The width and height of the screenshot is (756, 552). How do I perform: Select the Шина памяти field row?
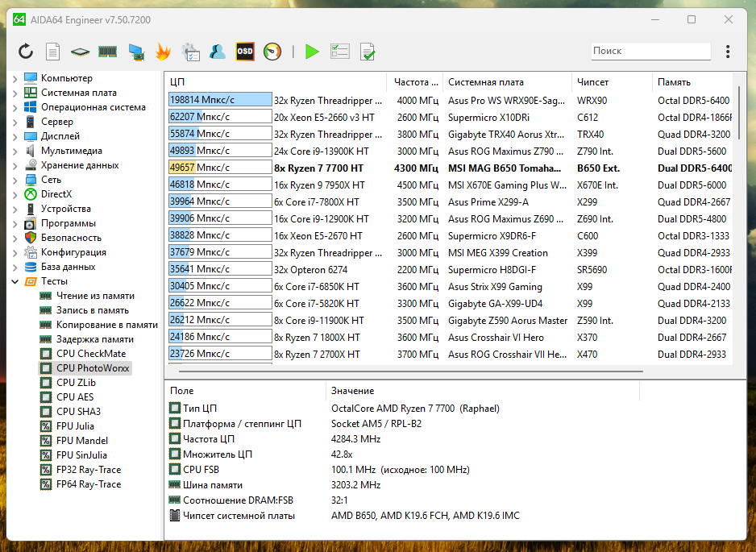(x=404, y=485)
